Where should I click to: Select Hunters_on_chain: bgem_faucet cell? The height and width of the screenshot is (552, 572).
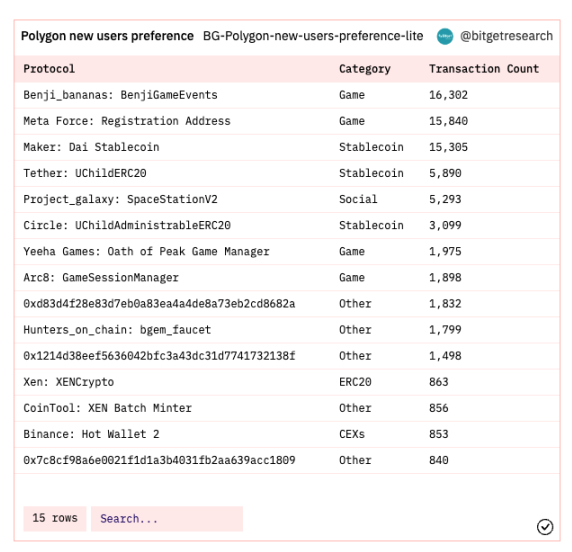(x=117, y=330)
